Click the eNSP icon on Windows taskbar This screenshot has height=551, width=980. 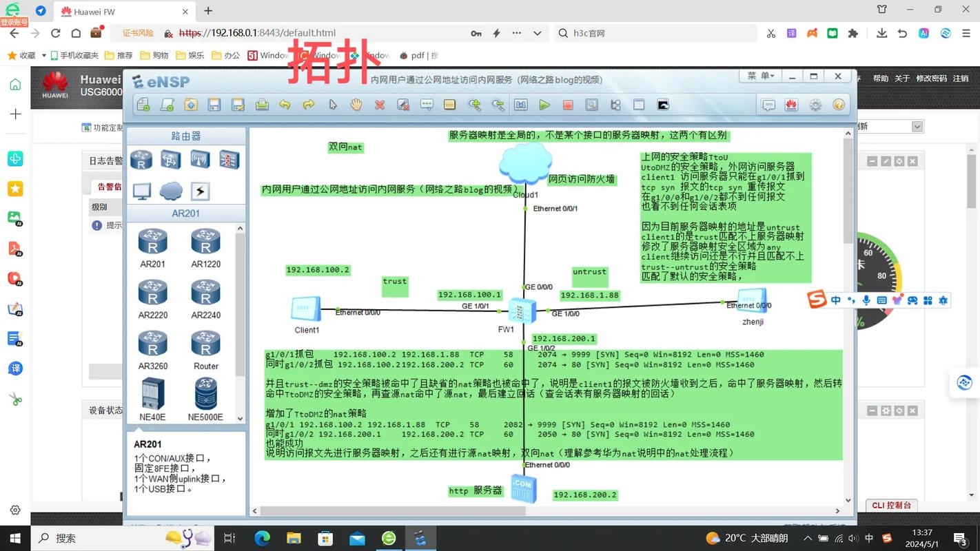click(x=420, y=538)
